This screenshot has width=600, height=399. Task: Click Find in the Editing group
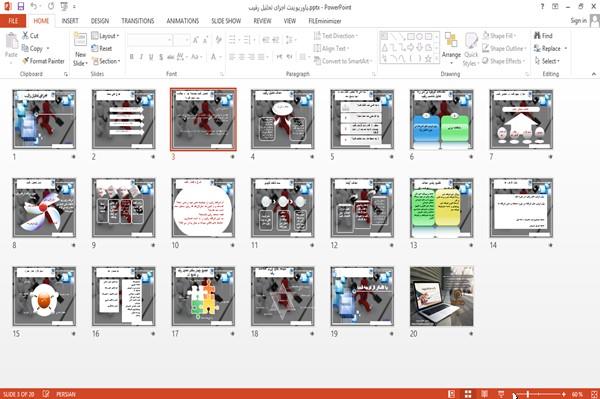543,36
